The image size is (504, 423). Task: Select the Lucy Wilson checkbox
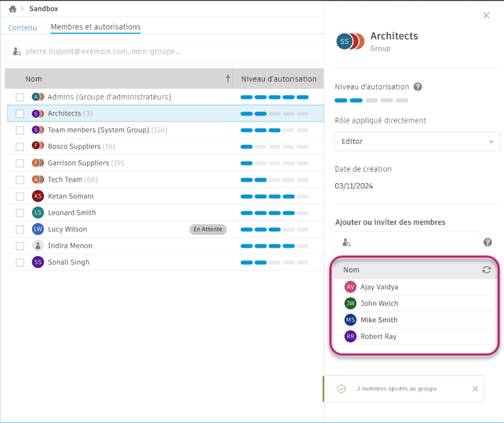click(x=20, y=229)
